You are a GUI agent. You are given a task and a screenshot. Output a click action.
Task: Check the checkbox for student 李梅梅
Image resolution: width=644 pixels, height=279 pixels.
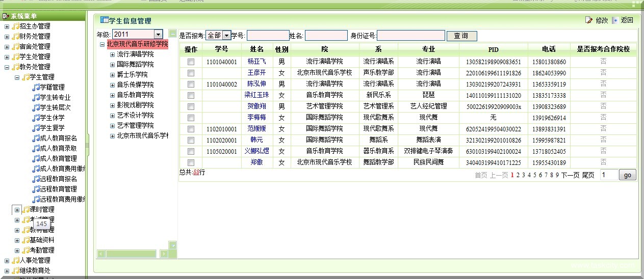coord(191,118)
